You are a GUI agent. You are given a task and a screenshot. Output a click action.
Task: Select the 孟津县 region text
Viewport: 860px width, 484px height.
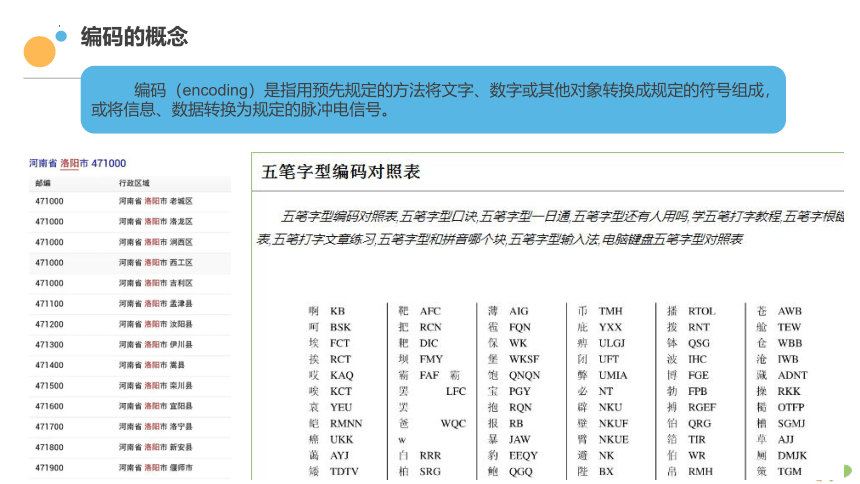[x=156, y=303]
